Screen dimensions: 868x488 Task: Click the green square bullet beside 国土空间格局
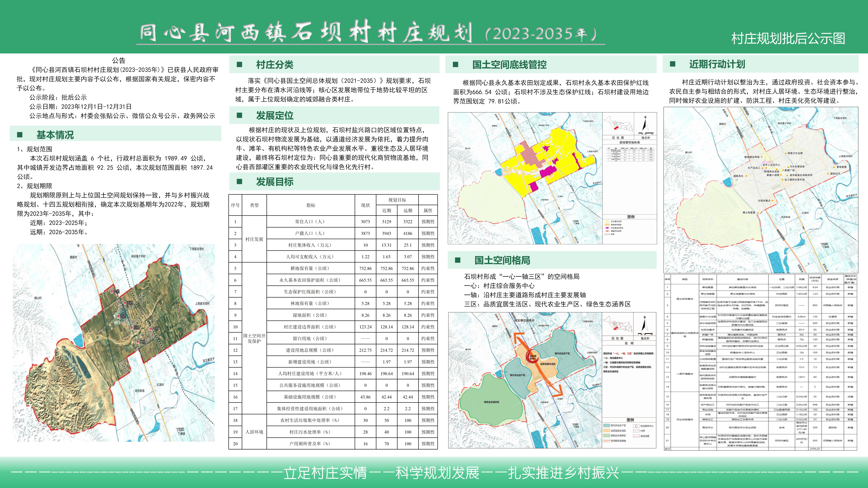[x=458, y=260]
